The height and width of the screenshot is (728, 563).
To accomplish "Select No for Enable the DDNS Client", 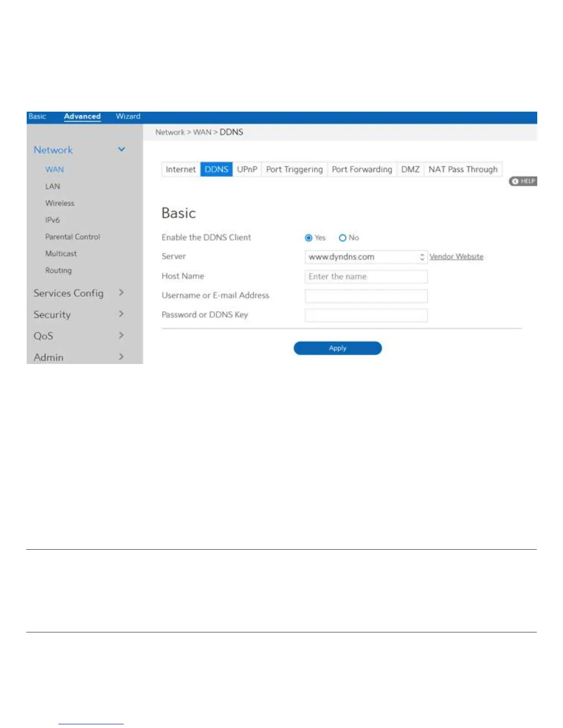I will point(342,238).
